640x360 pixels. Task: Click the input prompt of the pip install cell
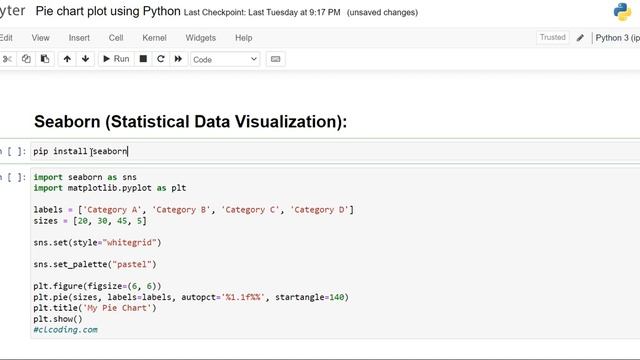click(13, 151)
